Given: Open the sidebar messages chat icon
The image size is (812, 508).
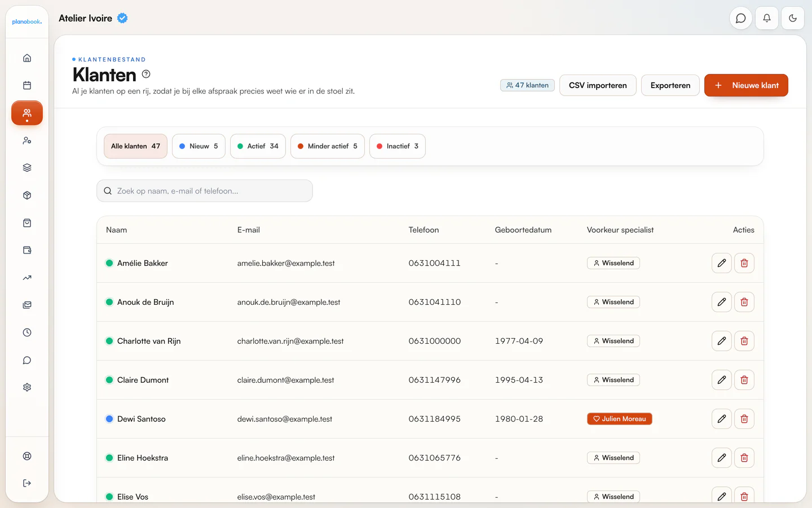Looking at the screenshot, I should pos(27,360).
